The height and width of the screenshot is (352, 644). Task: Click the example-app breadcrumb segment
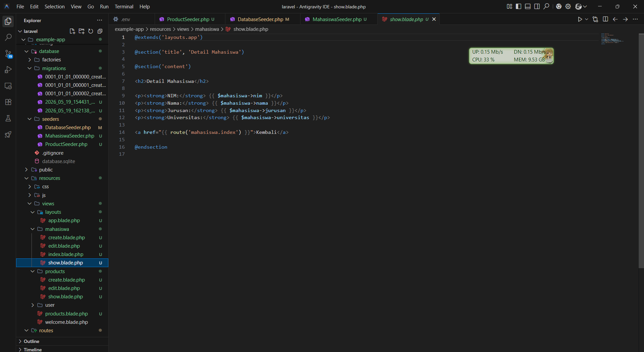[129, 29]
